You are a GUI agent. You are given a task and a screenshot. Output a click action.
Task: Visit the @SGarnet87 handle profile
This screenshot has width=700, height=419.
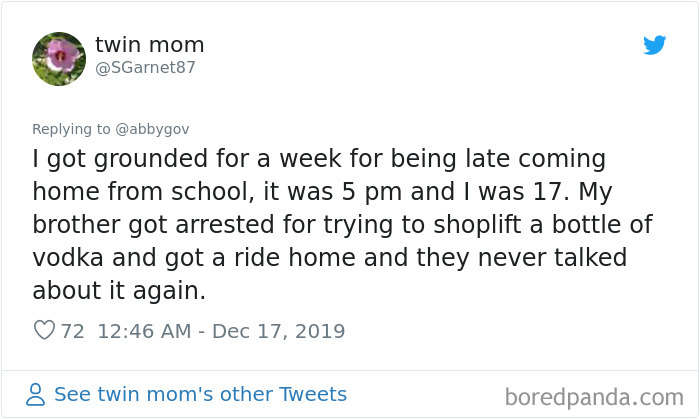(x=145, y=68)
